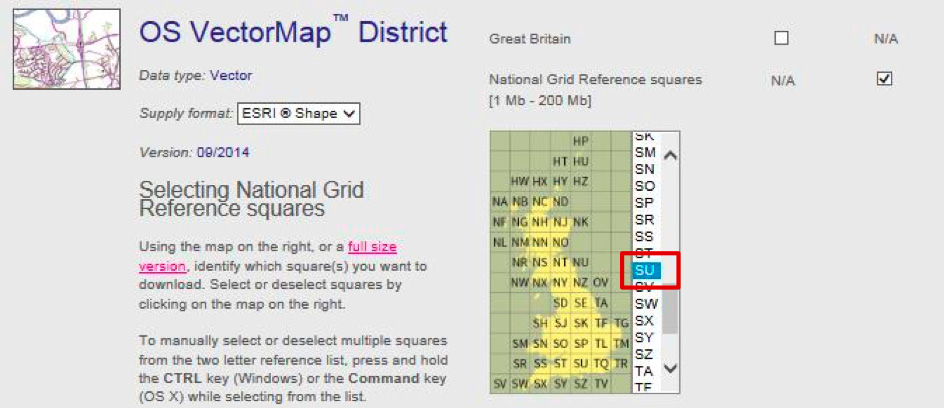Click the NX square on the grid map
This screenshot has height=409, width=945.
(x=540, y=283)
